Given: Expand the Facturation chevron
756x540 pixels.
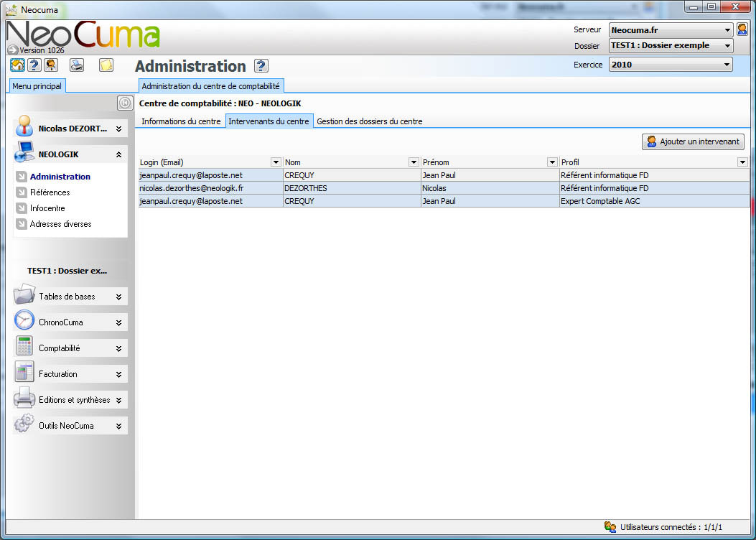Looking at the screenshot, I should (x=118, y=374).
